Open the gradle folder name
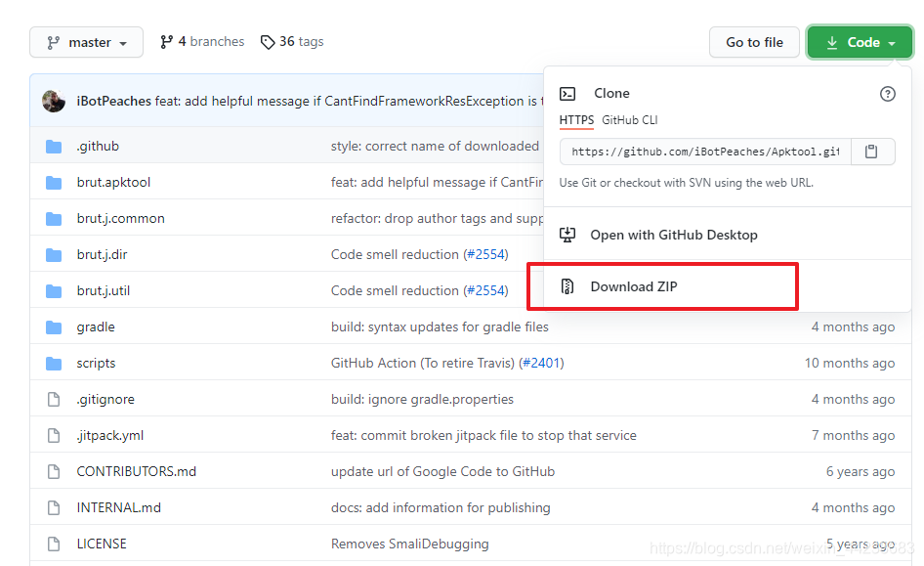The height and width of the screenshot is (566, 924). pyautogui.click(x=96, y=327)
